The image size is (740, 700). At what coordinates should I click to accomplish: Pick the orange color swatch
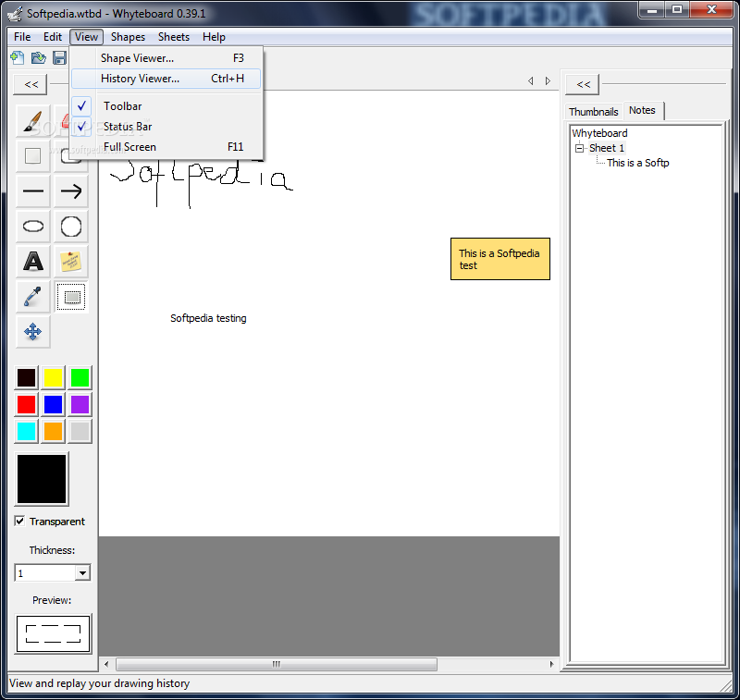(53, 432)
